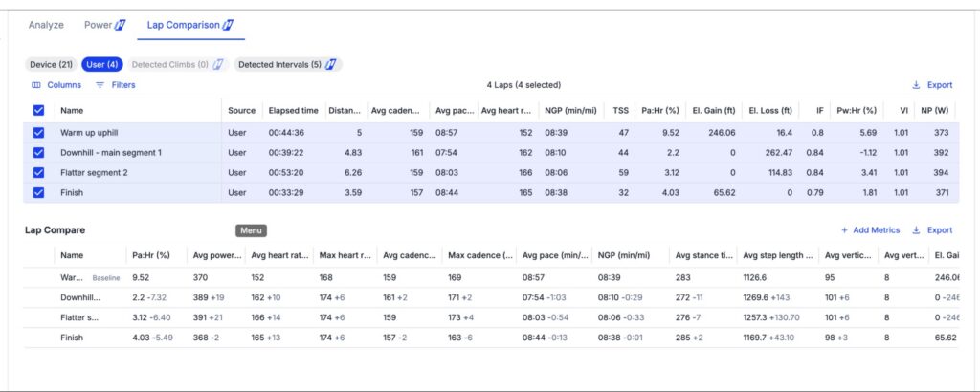The image size is (980, 392).
Task: Sort by Pa:Hr (%) header in laps table
Action: pyautogui.click(x=660, y=111)
